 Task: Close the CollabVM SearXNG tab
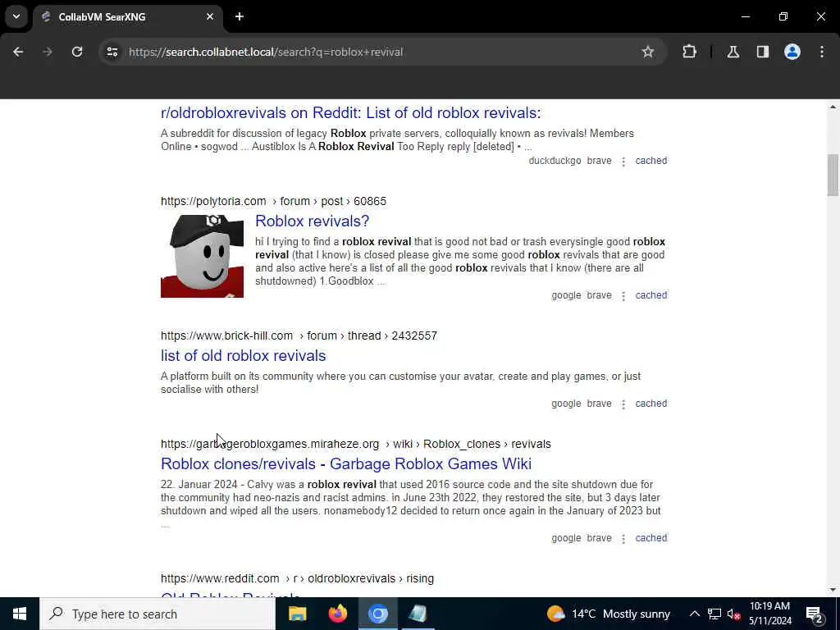(x=210, y=16)
